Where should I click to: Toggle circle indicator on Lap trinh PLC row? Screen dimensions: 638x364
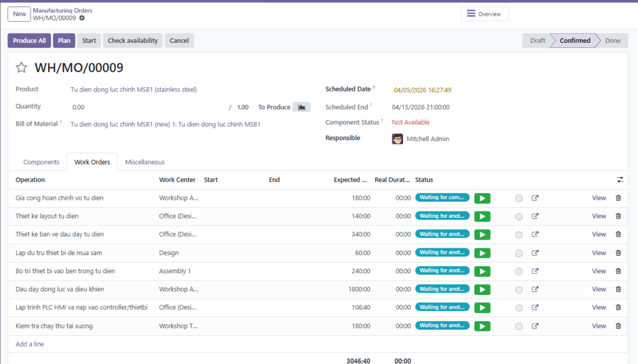pyautogui.click(x=519, y=307)
